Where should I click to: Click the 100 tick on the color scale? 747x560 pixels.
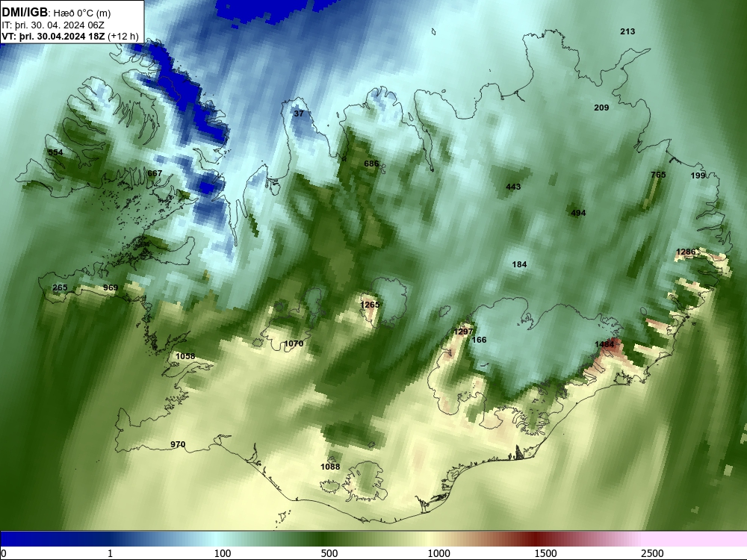223,553
